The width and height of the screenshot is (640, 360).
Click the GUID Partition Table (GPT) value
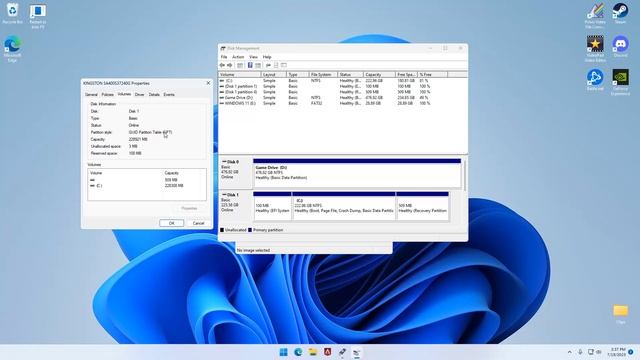coord(150,132)
